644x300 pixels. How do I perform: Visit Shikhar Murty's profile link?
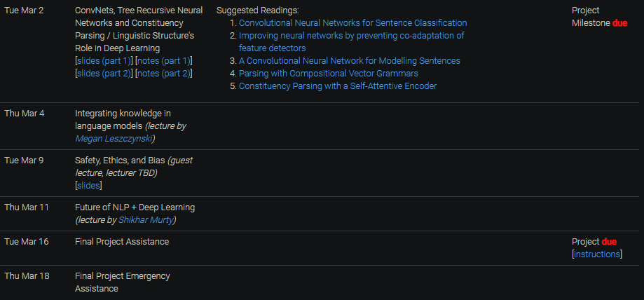click(146, 220)
